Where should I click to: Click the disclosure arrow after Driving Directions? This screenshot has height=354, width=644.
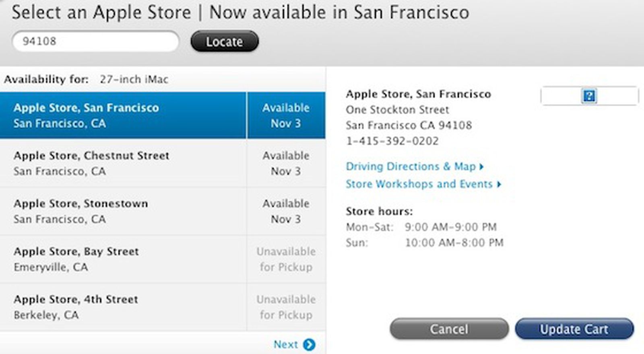point(481,167)
